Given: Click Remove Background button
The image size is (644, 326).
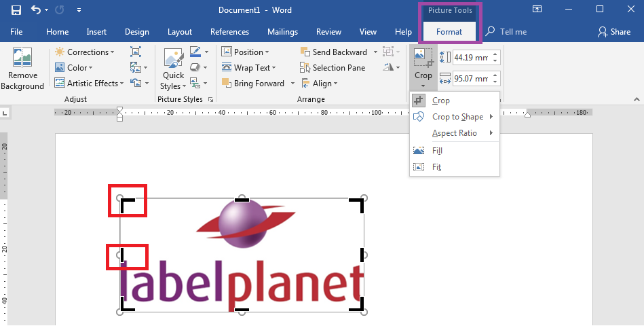Looking at the screenshot, I should (22, 68).
